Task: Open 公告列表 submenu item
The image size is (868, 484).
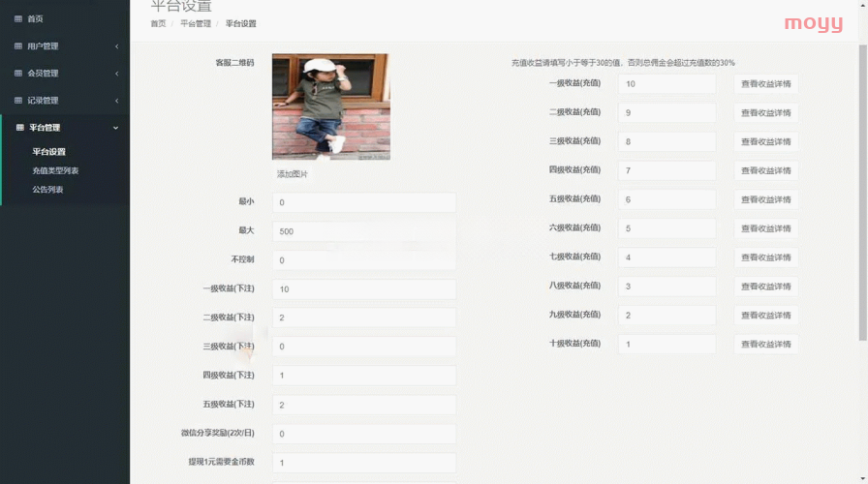Action: click(x=47, y=189)
